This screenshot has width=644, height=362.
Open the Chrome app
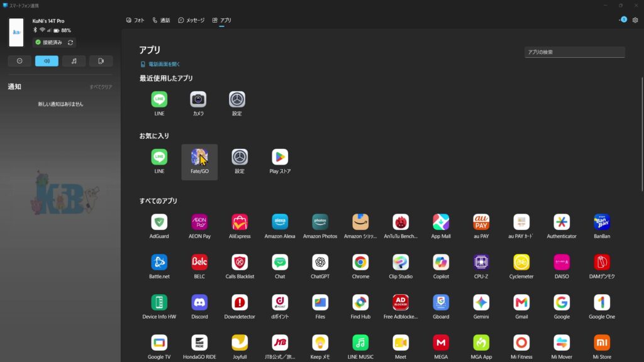click(360, 262)
